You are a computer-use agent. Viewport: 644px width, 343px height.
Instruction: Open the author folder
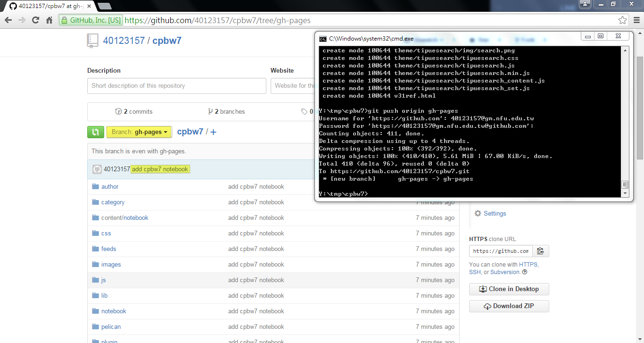coord(110,187)
